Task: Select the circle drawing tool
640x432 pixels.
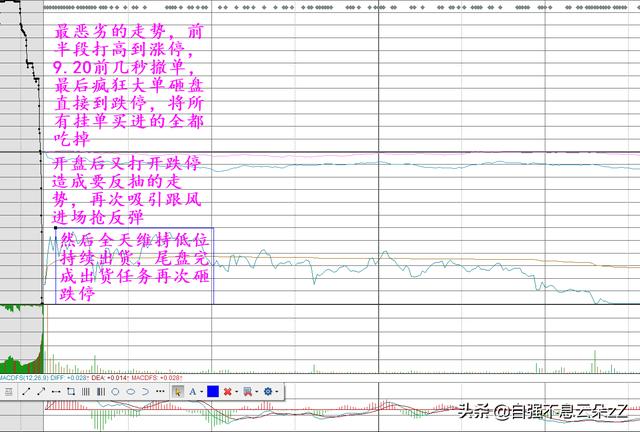Action: coord(115,391)
